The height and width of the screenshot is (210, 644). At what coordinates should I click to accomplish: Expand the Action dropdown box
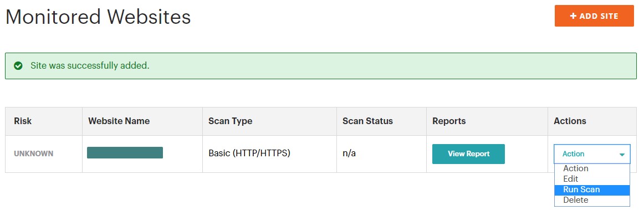point(592,153)
